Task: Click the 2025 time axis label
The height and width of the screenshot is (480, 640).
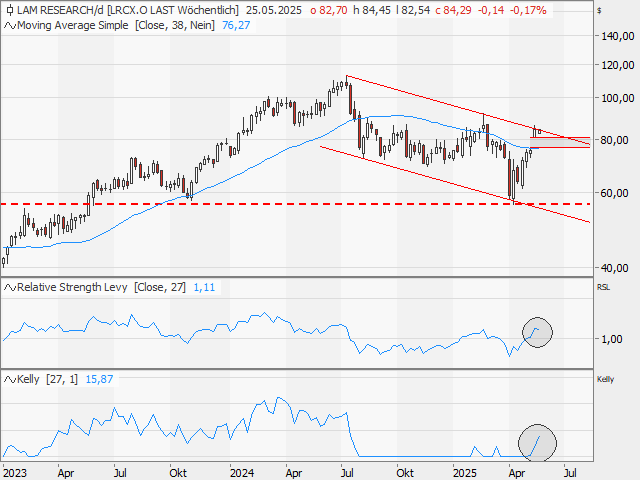Action: (465, 473)
